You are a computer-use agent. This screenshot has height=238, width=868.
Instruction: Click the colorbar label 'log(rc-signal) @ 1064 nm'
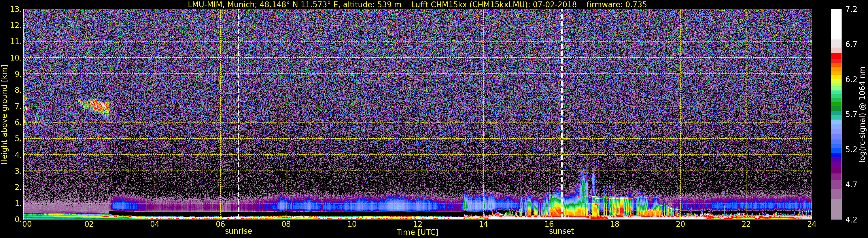(x=862, y=114)
